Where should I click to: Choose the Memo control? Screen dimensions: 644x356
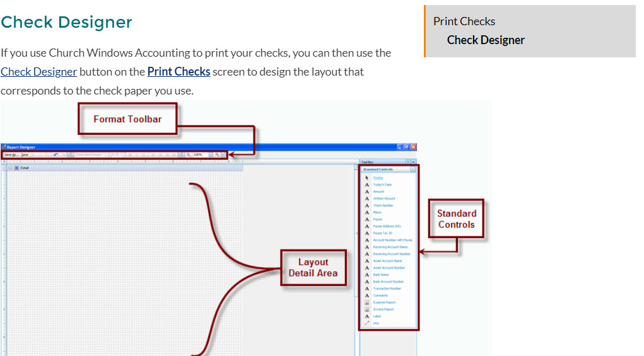[x=377, y=212]
